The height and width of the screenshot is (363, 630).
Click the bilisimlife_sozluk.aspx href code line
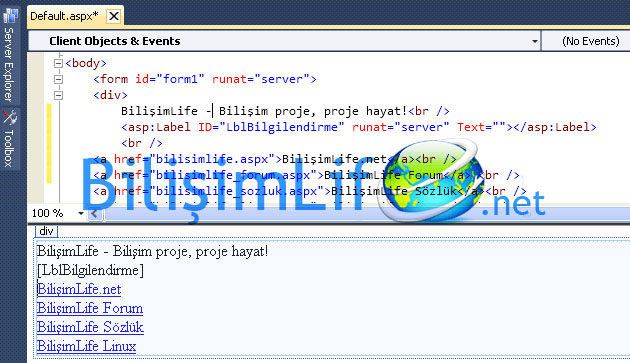click(310, 191)
